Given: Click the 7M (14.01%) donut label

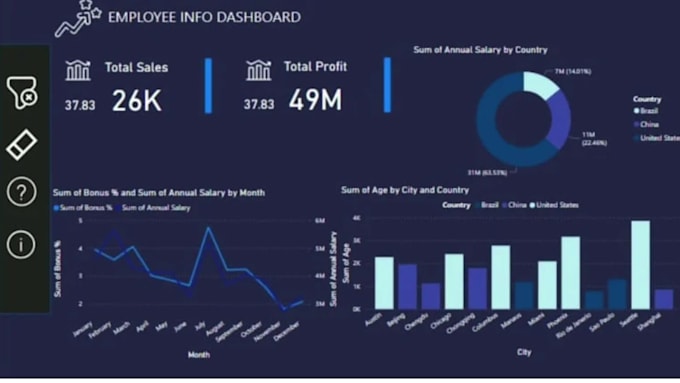Looking at the screenshot, I should (x=572, y=72).
